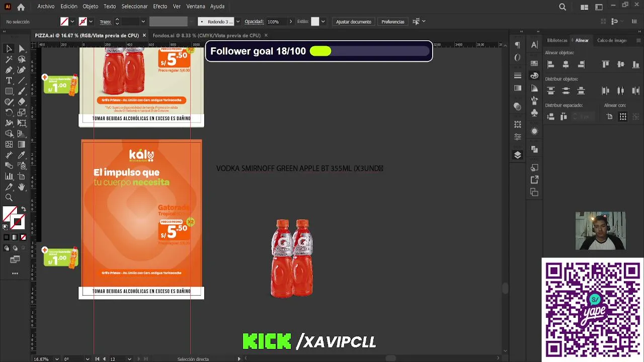Screen dimensions: 644x362
Task: Select the Type (T) tool
Action: click(9, 80)
